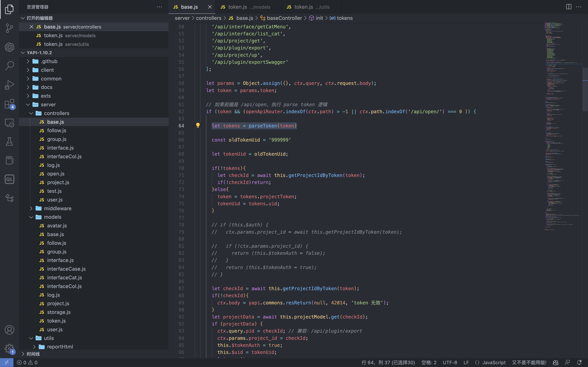The image size is (588, 367).
Task: Open the Source Control view
Action: [9, 28]
